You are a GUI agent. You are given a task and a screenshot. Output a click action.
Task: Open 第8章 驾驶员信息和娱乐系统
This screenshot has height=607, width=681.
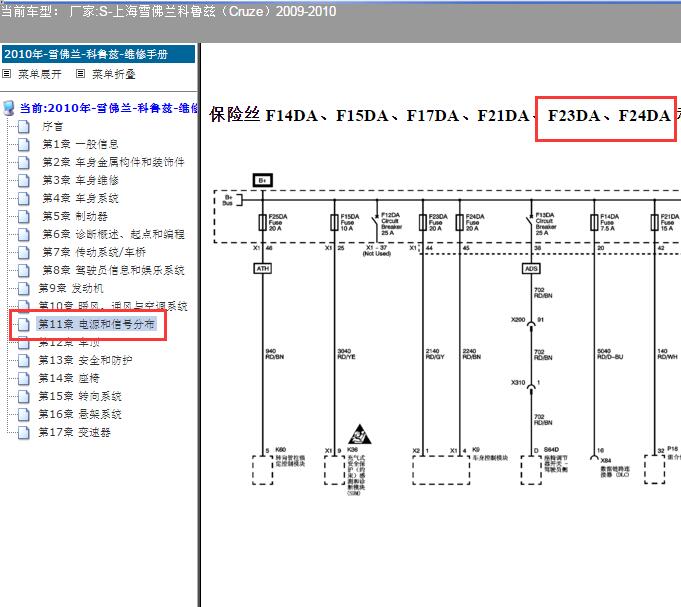113,271
